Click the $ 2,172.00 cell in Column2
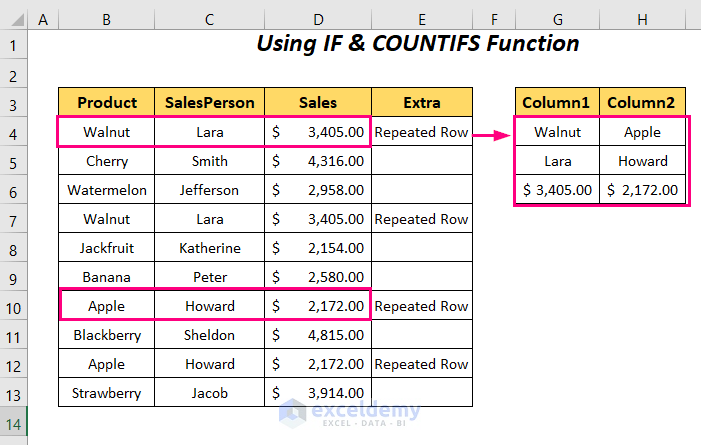Image resolution: width=701 pixels, height=445 pixels. (x=642, y=190)
